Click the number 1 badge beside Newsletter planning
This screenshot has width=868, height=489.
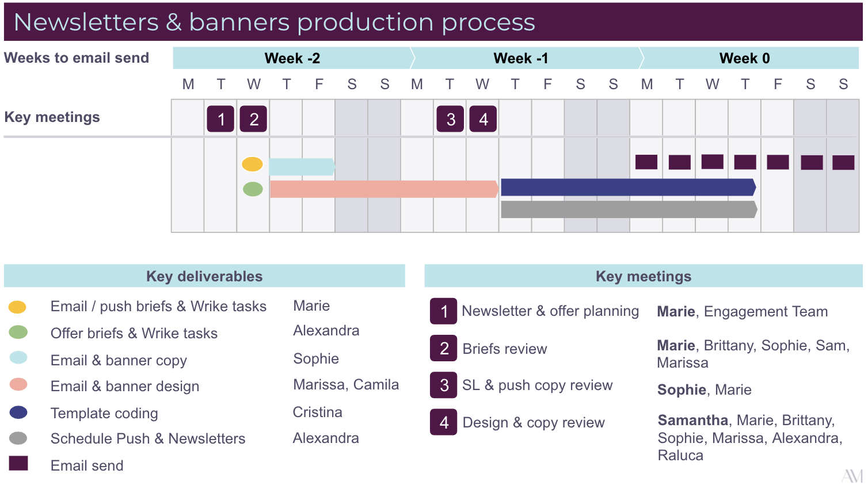[x=444, y=311]
